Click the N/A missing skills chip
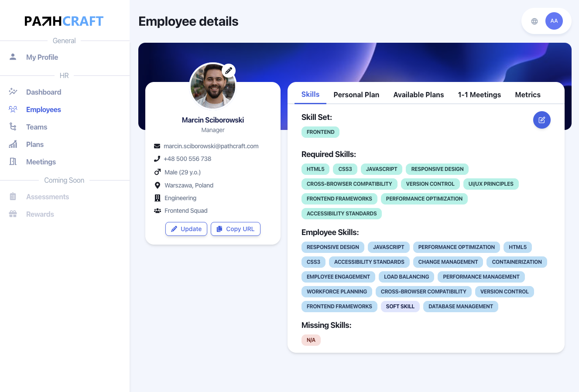The image size is (579, 392). [x=311, y=340]
